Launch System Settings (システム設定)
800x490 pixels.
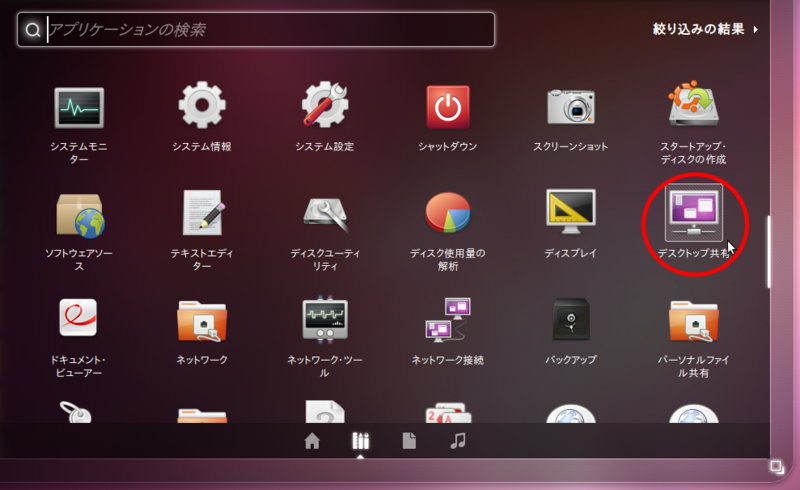325,105
